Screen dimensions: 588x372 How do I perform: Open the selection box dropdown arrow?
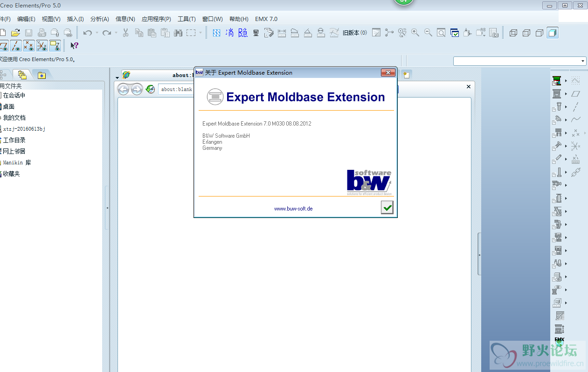pos(201,33)
